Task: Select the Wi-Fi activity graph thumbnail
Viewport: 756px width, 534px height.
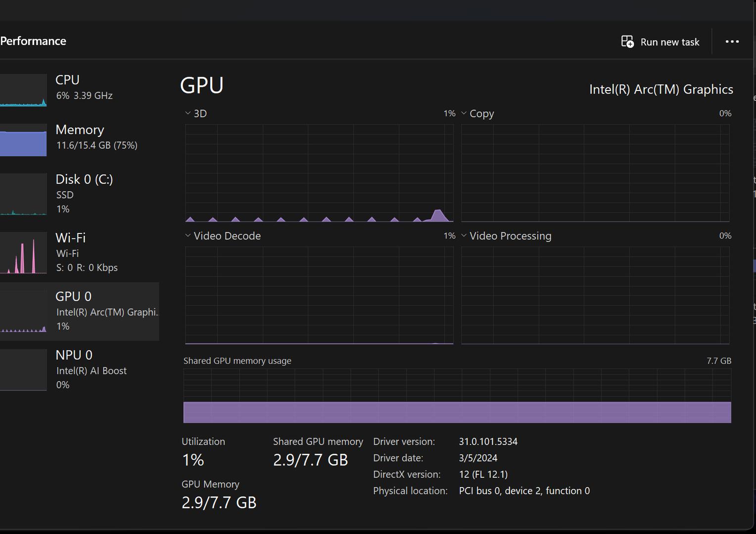Action: [x=23, y=253]
